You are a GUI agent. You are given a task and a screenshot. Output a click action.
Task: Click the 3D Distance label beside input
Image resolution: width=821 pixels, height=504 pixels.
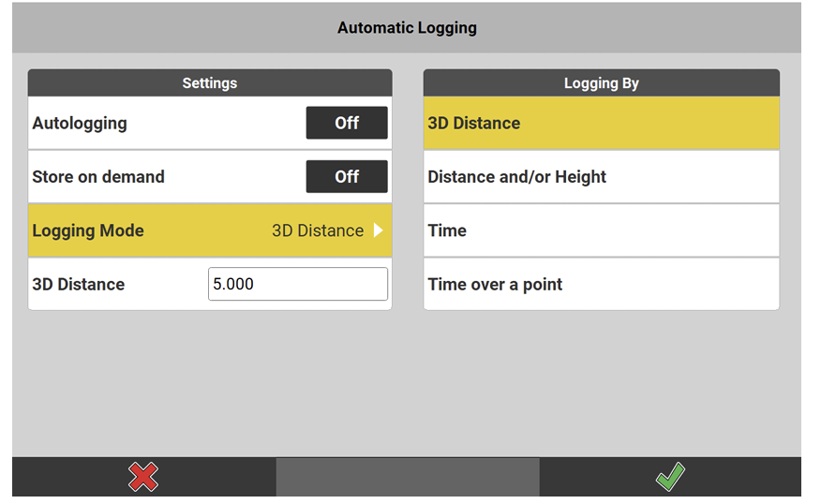point(79,284)
